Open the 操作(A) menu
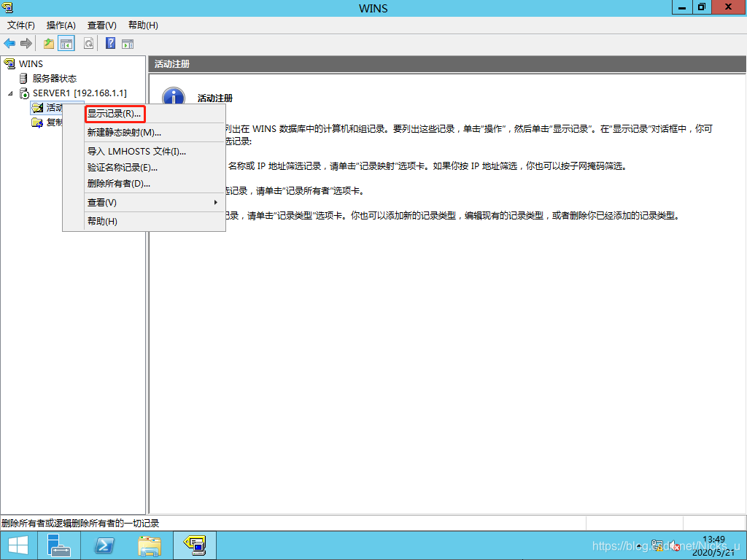Viewport: 747px width, 560px height. (61, 26)
